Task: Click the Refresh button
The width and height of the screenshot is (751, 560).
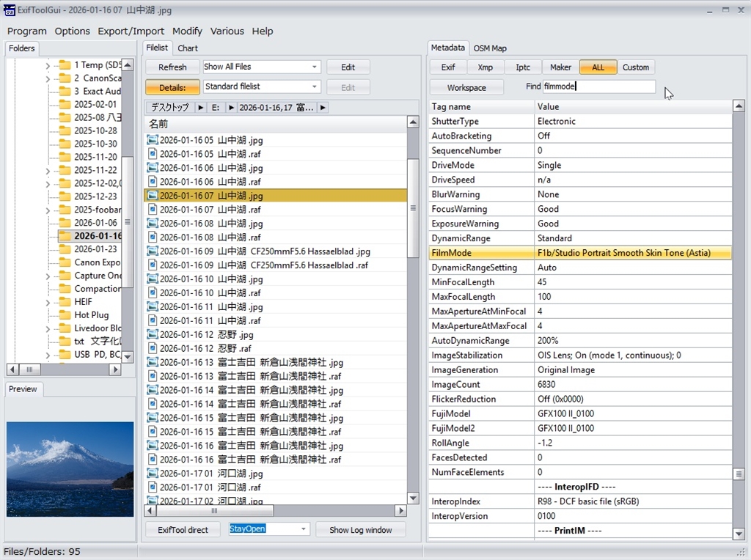Action: (x=172, y=67)
